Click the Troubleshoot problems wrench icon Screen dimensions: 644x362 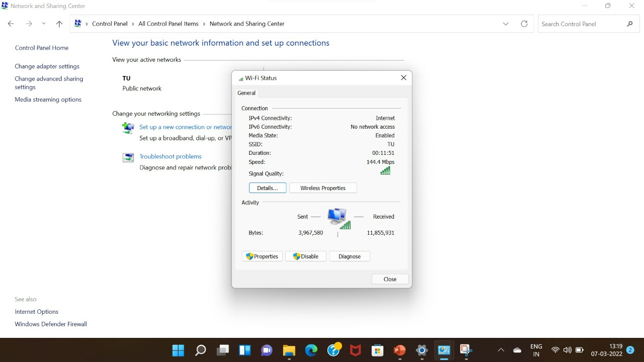[x=128, y=157]
